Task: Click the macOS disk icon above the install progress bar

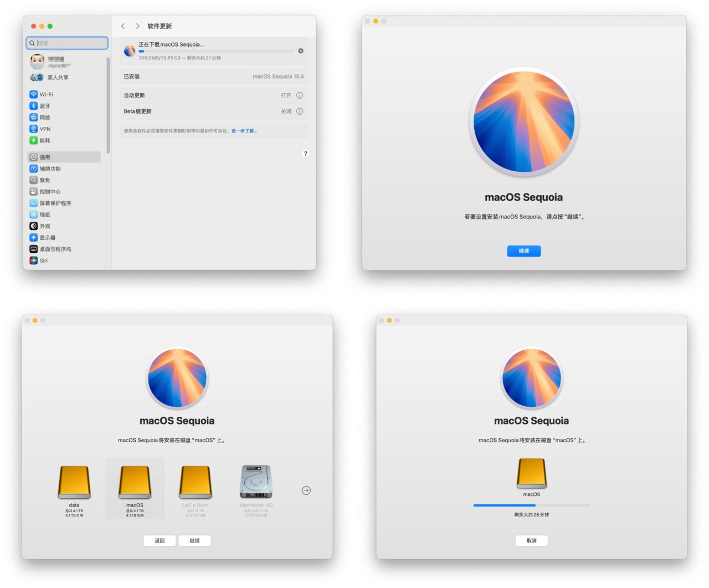Action: pos(532,473)
